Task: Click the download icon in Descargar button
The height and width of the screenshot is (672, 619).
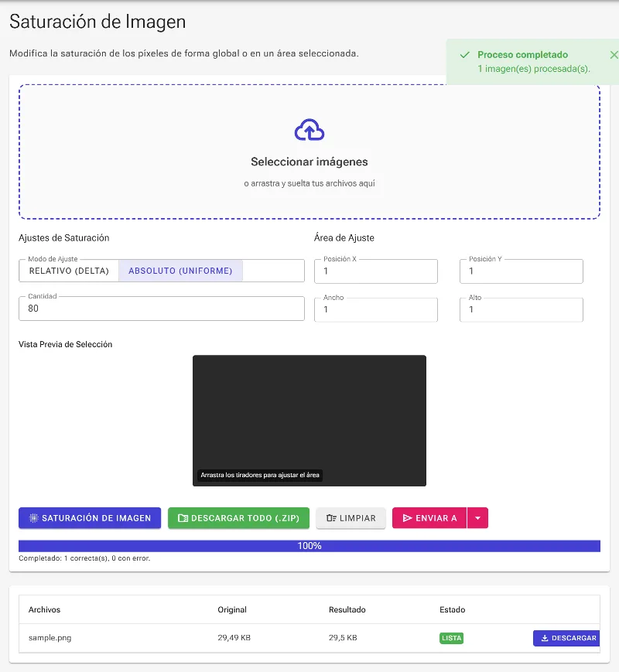Action: (x=545, y=638)
